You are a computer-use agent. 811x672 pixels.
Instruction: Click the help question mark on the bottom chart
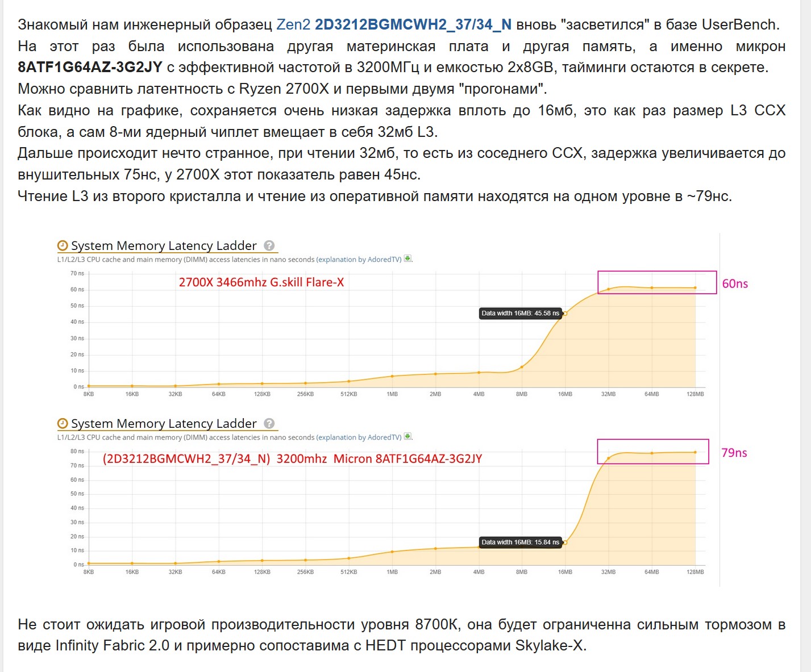click(269, 424)
